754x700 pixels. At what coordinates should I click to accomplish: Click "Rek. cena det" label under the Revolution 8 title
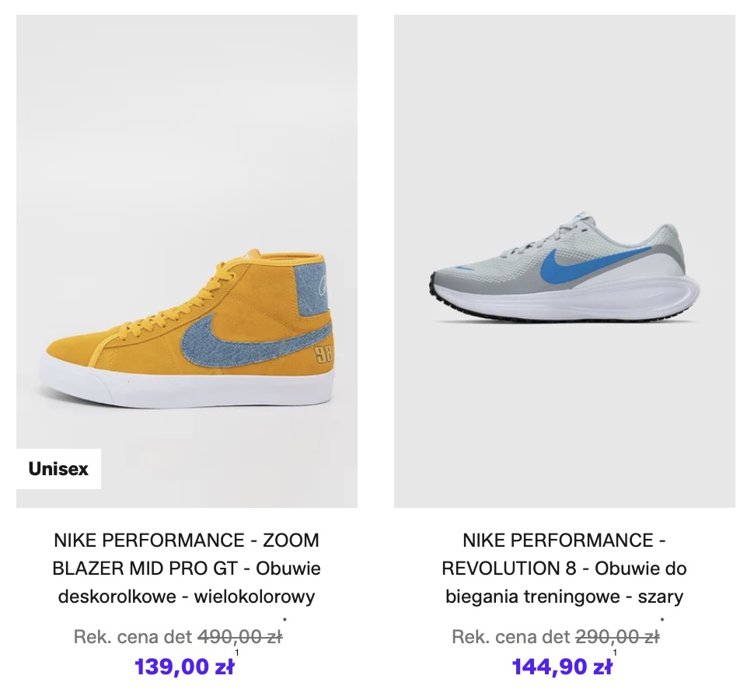[x=511, y=638]
